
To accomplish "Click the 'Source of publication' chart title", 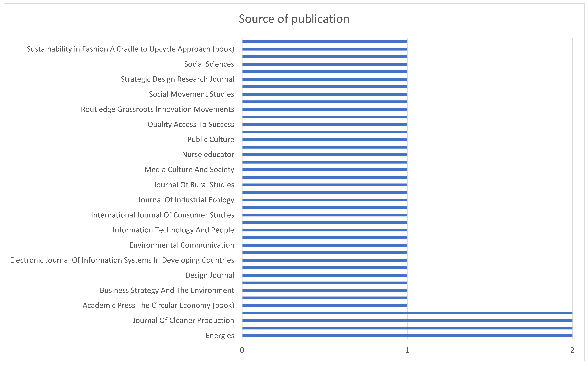I will tap(294, 19).
